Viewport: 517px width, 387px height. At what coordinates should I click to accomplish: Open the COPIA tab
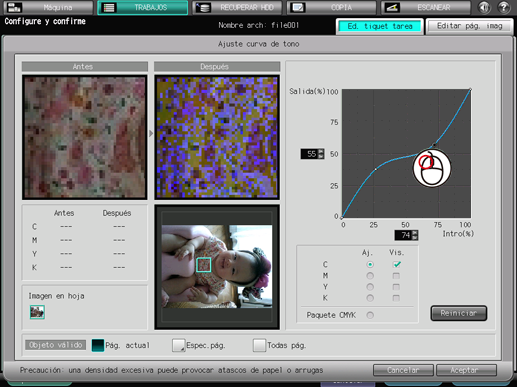click(331, 7)
